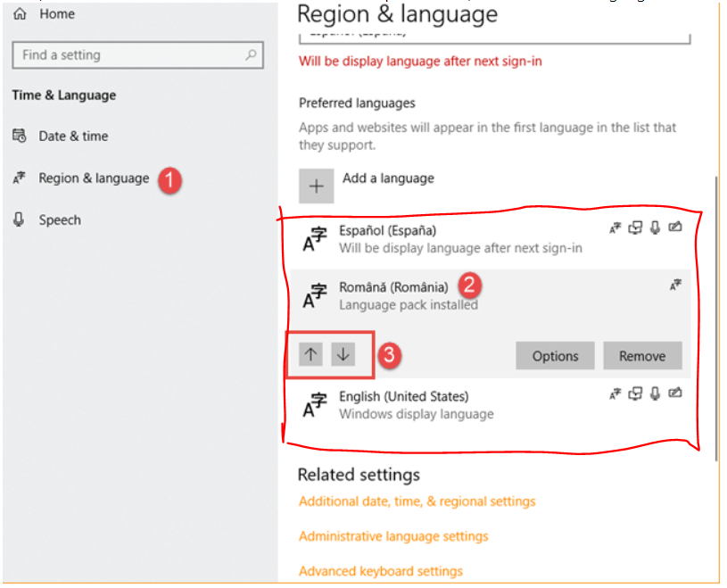The width and height of the screenshot is (727, 588).
Task: Click the 'Language pack installed' status text
Action: (x=409, y=305)
